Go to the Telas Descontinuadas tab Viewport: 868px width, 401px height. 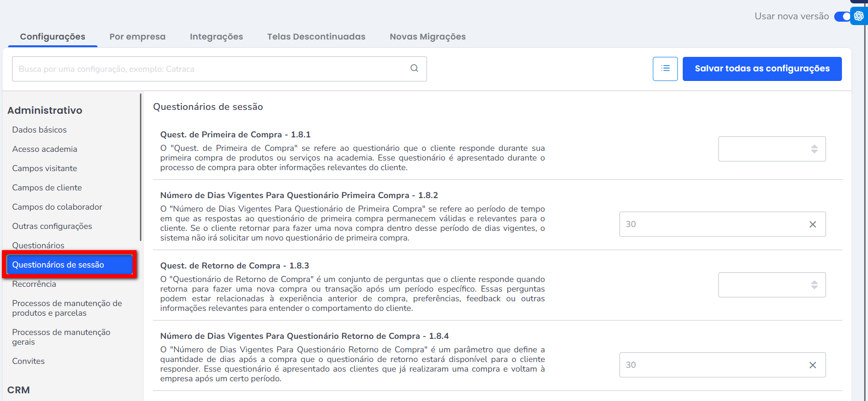coord(316,37)
